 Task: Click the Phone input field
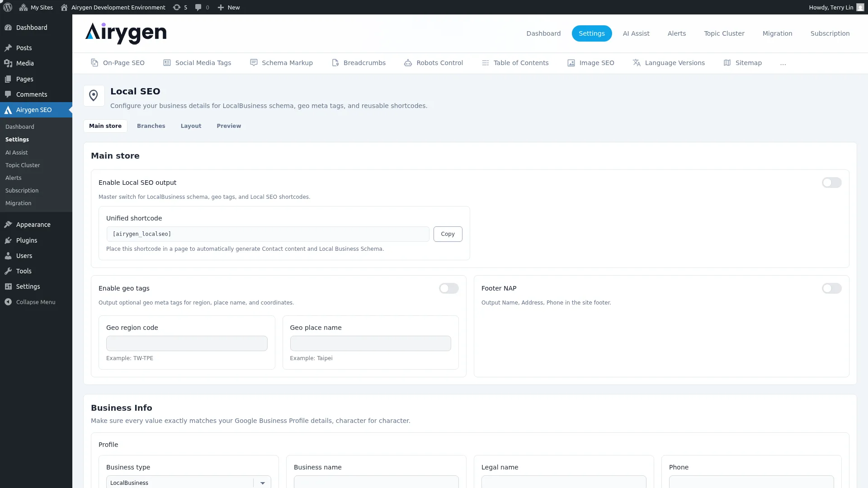point(751,482)
